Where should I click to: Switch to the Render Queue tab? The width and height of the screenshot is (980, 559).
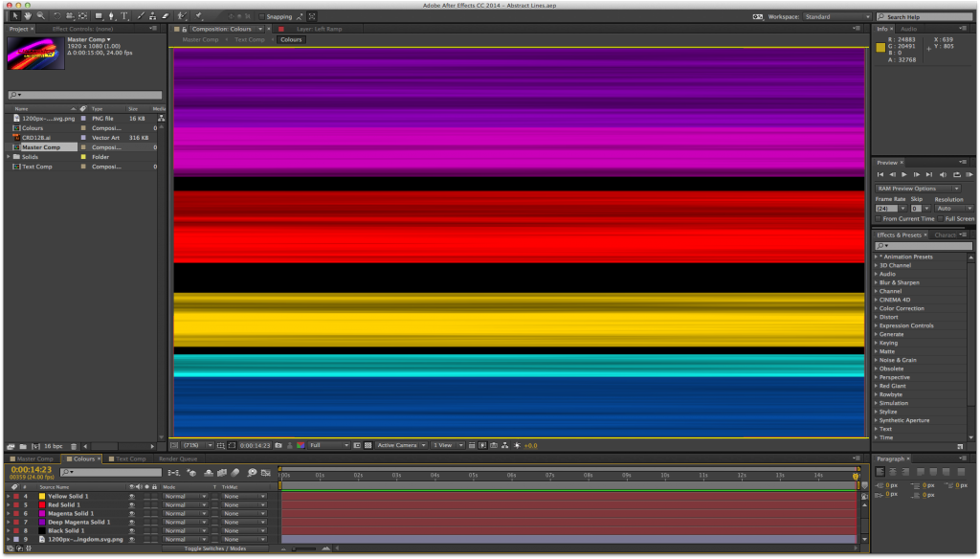pyautogui.click(x=178, y=459)
